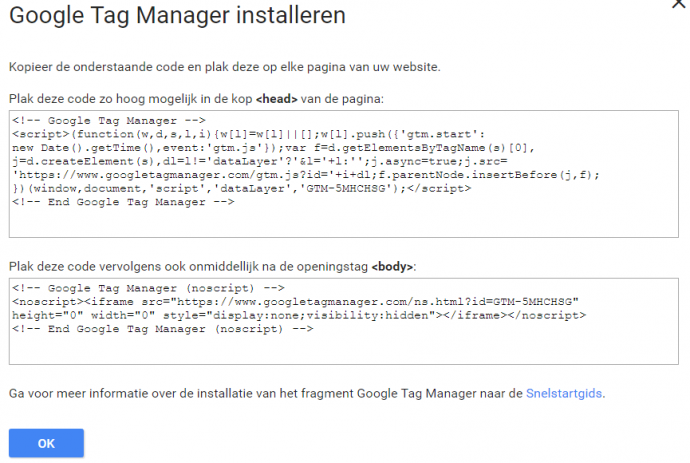Click the 'Google Tag Manager installeren' heading
690x463 pixels.
[177, 16]
